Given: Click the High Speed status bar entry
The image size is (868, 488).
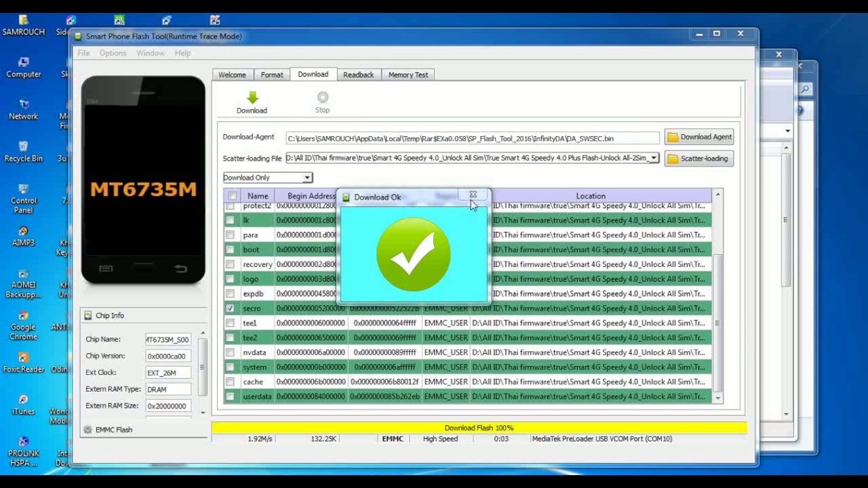Looking at the screenshot, I should click(x=440, y=439).
